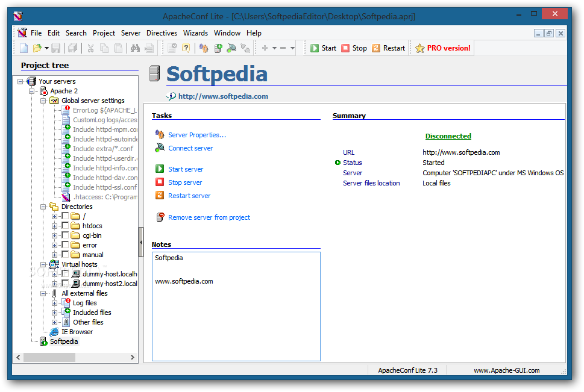Click the Find binoculars icon
Image resolution: width=584 pixels, height=392 pixels.
pyautogui.click(x=135, y=48)
